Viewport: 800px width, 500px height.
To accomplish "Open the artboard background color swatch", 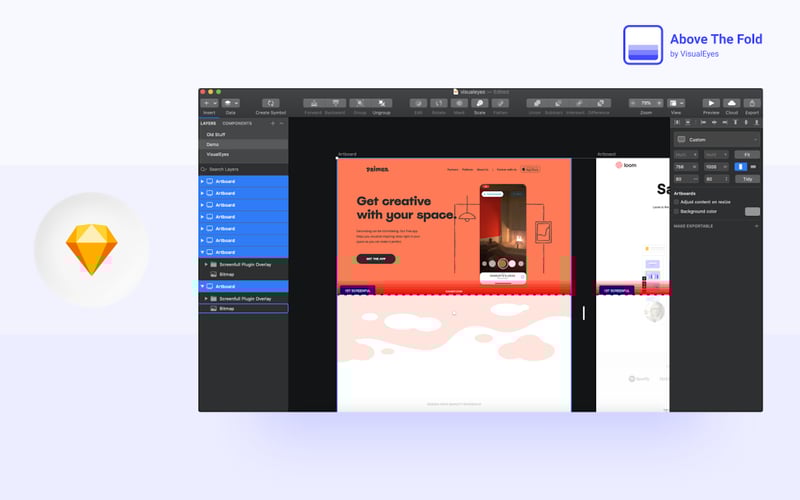I will pyautogui.click(x=753, y=211).
